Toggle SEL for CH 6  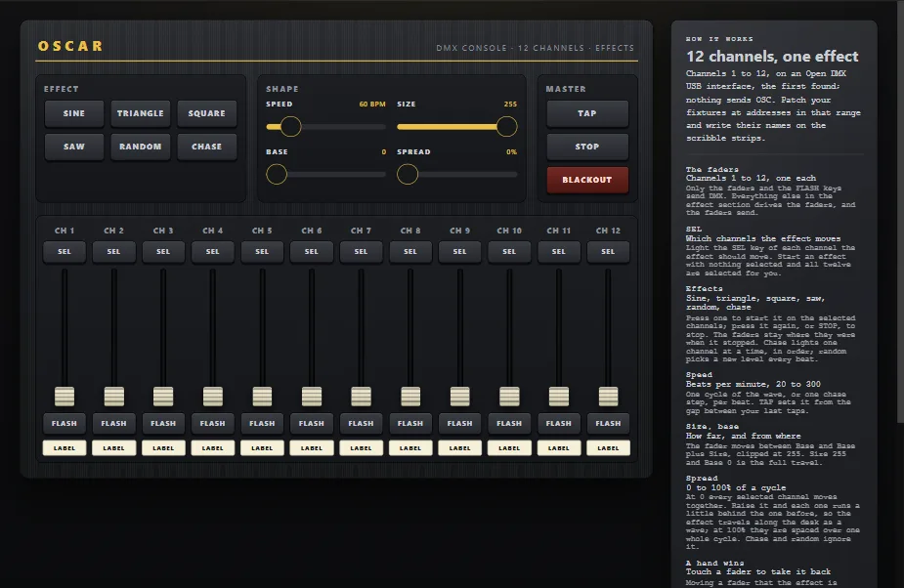click(312, 252)
